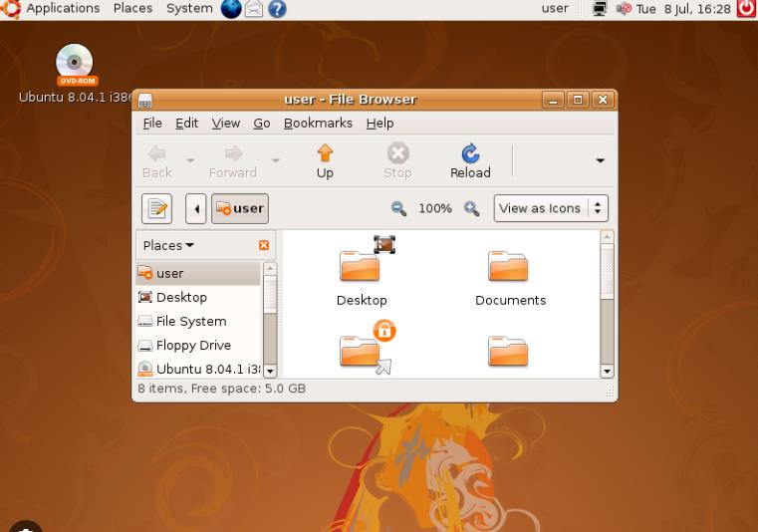The height and width of the screenshot is (532, 758).
Task: Click the file pane scrollbar handle
Action: (607, 271)
